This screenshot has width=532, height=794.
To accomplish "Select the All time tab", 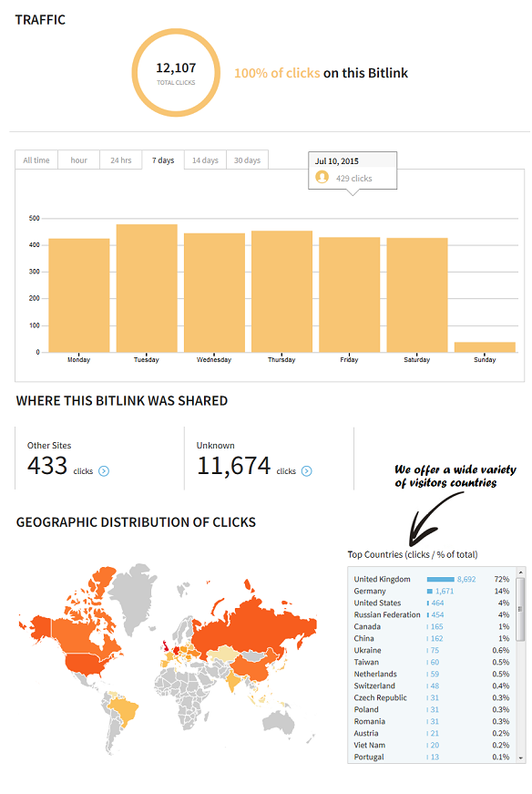I will (36, 160).
